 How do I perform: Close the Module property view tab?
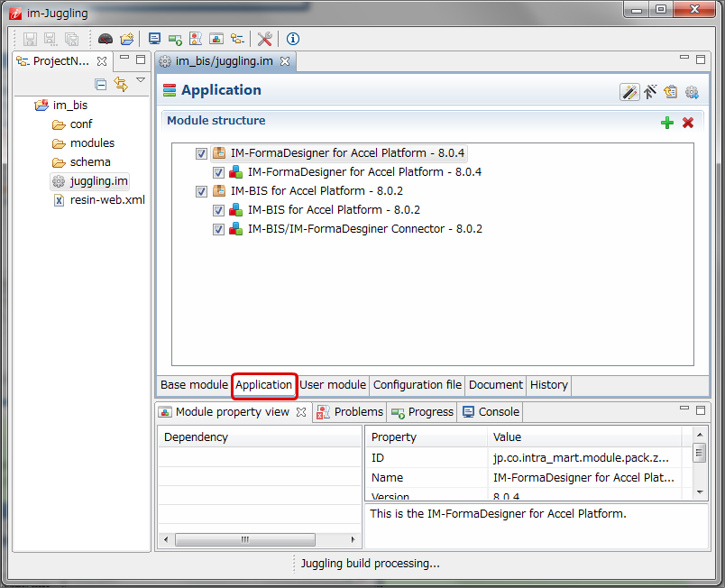(301, 412)
